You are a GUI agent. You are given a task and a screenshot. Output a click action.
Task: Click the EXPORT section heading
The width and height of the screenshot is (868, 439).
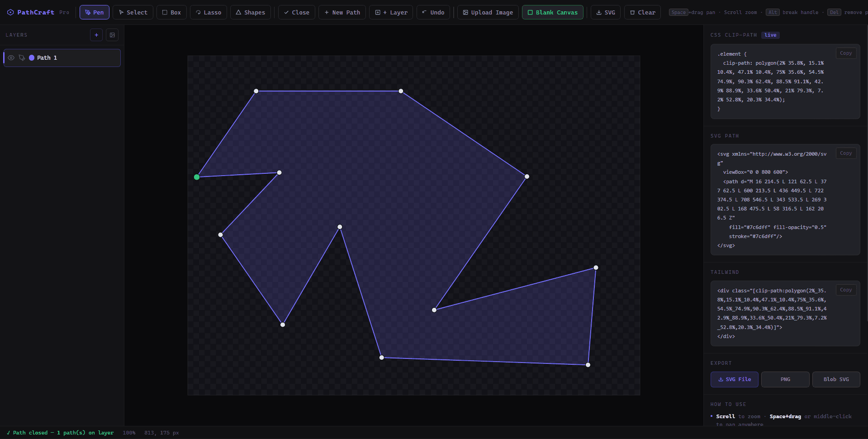click(x=721, y=363)
